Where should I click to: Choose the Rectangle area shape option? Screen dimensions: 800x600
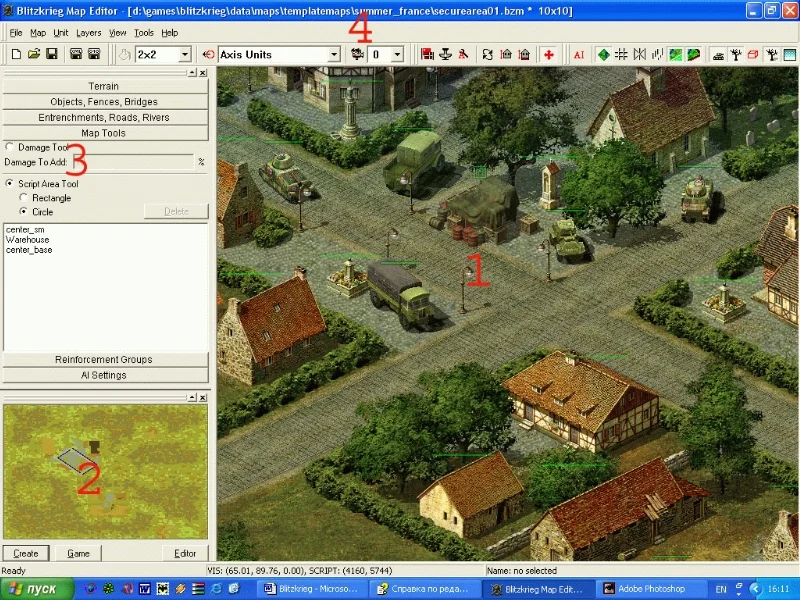pyautogui.click(x=23, y=197)
